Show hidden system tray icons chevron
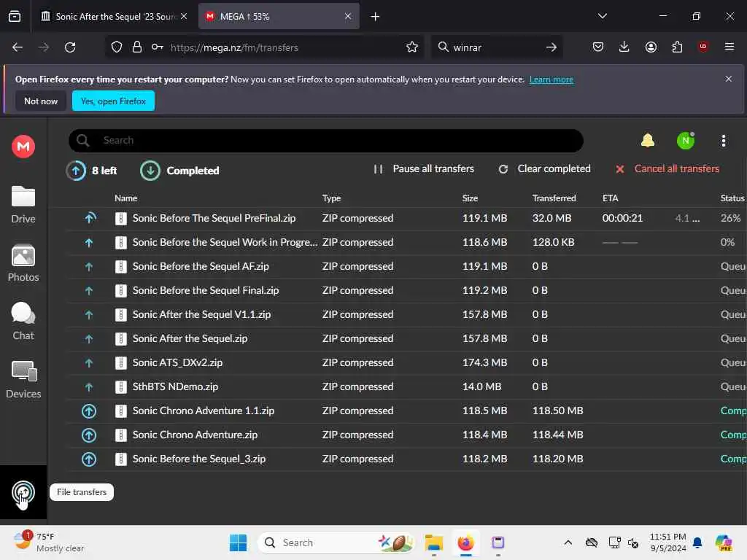This screenshot has width=747, height=560. 568,542
